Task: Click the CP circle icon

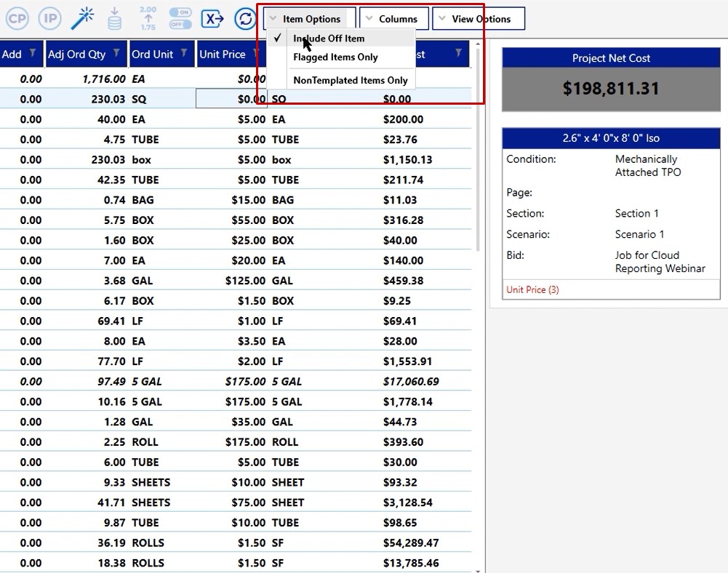Action: coord(17,17)
